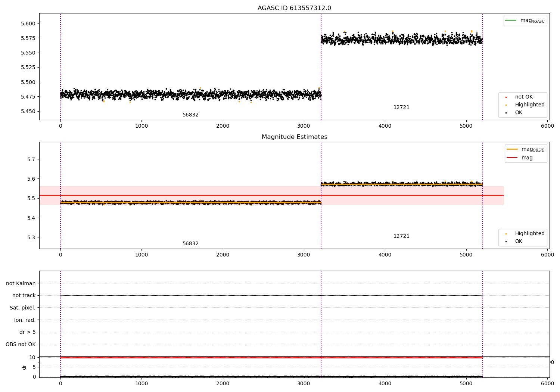
Task: Click the '5' tick on the dr axis
Action: point(34,367)
